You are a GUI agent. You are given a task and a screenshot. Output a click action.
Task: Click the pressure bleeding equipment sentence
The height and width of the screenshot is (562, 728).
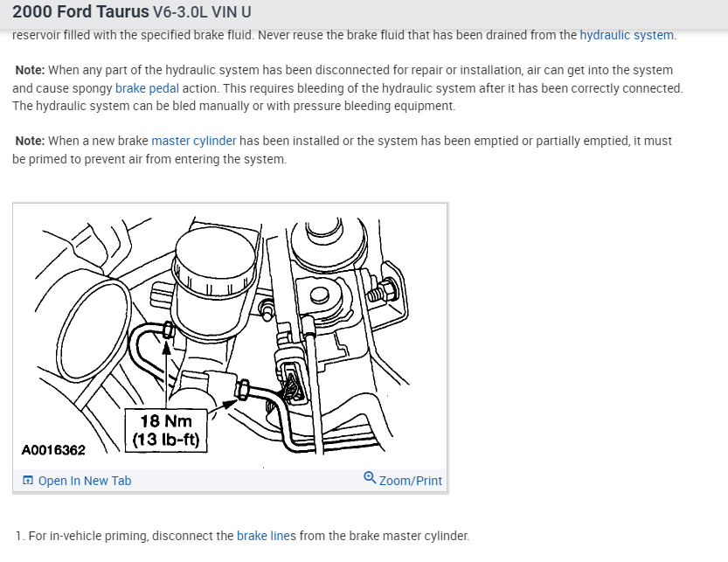(234, 106)
